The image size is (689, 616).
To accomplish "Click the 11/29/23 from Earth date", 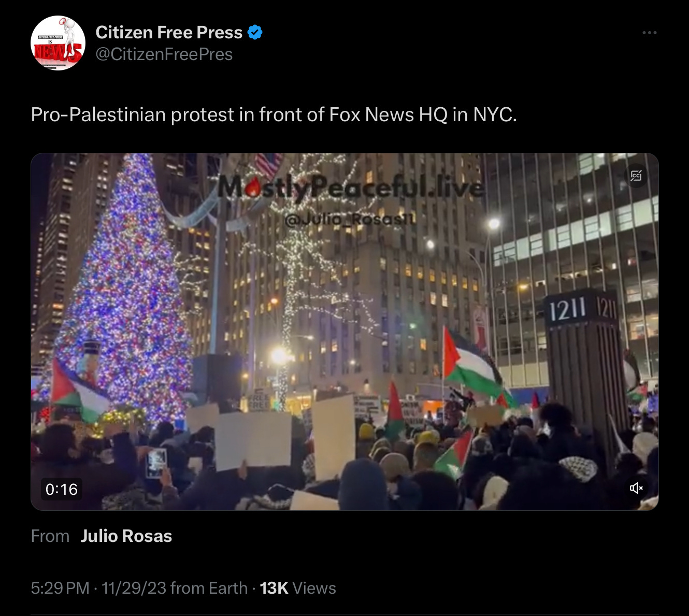I will click(x=175, y=588).
